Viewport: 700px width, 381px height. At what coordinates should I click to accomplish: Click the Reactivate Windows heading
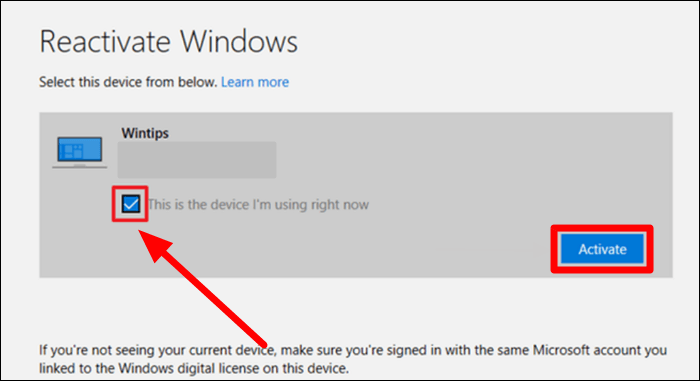[x=168, y=42]
